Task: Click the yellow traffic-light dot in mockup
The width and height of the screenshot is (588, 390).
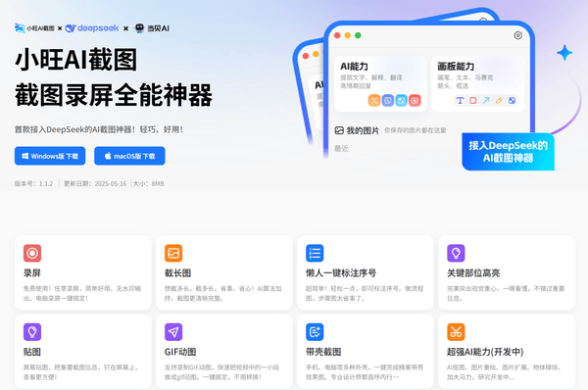Action: point(348,35)
